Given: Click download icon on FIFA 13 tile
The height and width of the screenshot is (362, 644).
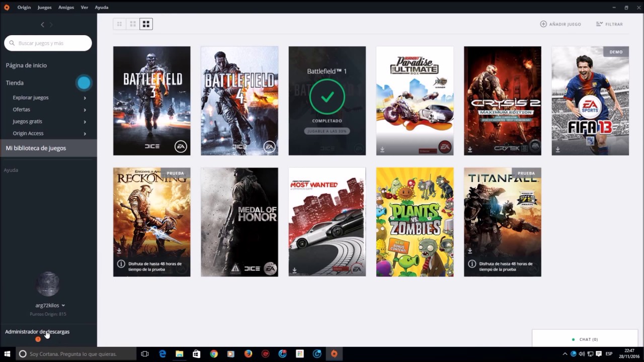Looking at the screenshot, I should click(557, 149).
